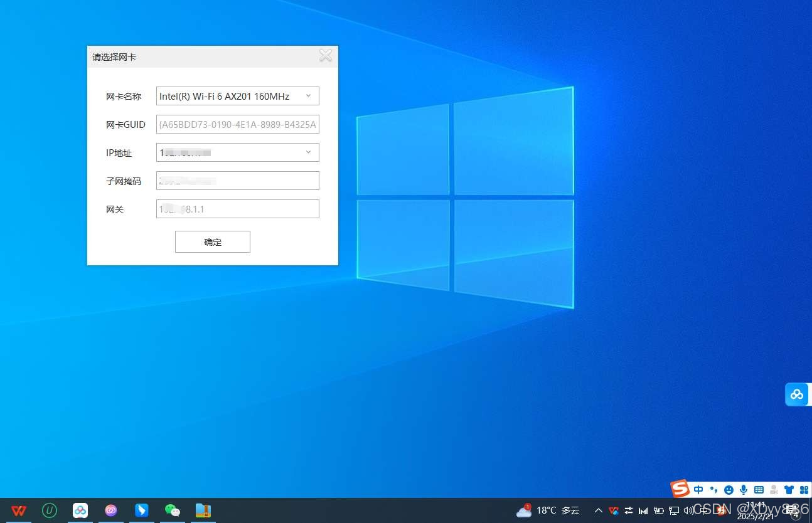
Task: Open battery status in the system tray
Action: tap(658, 510)
